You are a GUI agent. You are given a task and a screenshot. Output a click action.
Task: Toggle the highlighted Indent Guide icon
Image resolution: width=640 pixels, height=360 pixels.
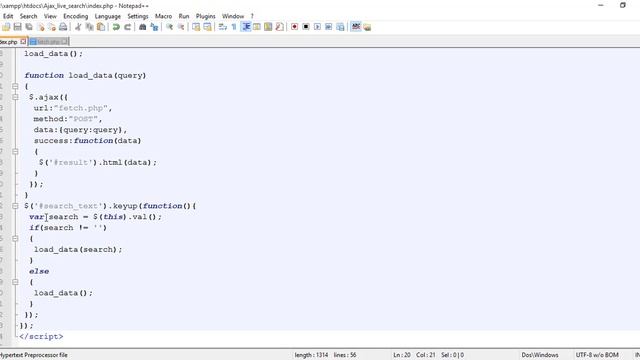[x=246, y=27]
